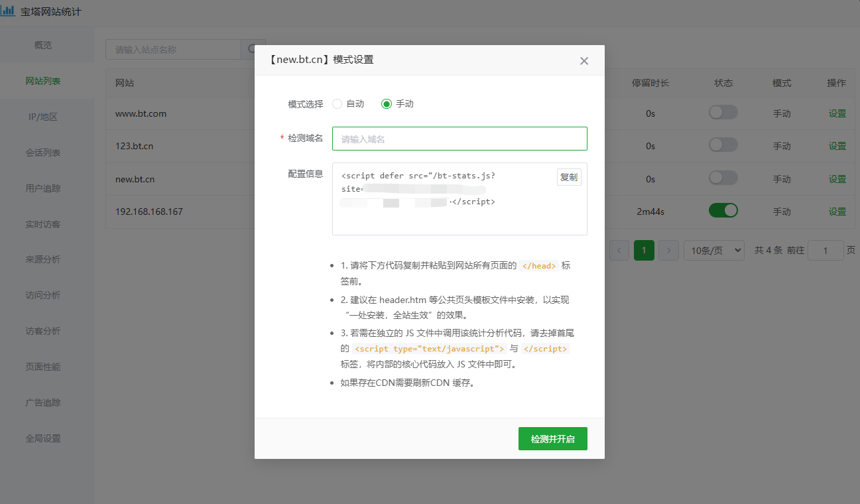
Task: Open the 10条/页 page size dropdown
Action: tap(713, 250)
